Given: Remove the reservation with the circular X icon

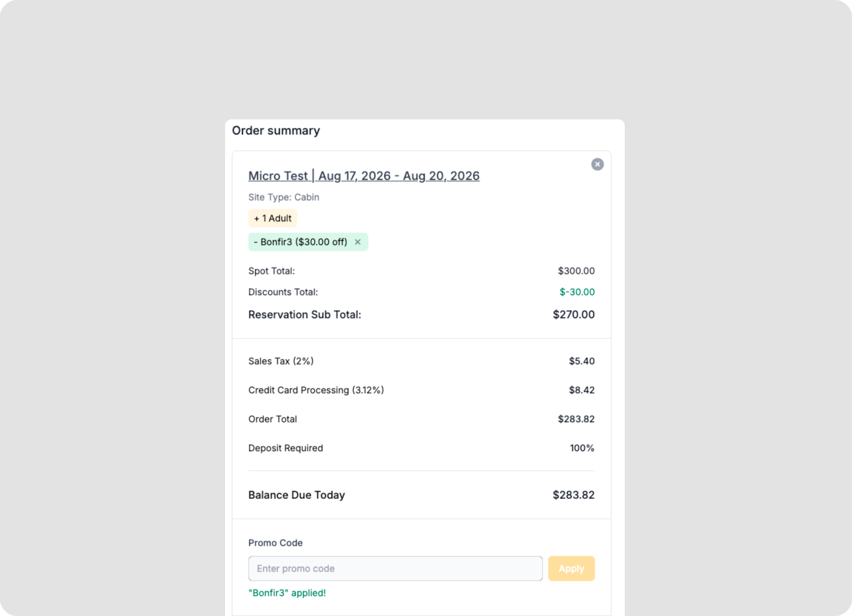Looking at the screenshot, I should (597, 164).
